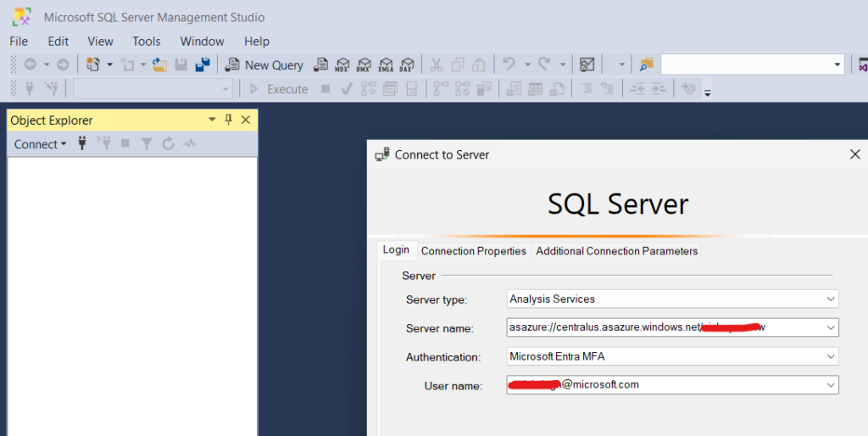Click the Cut scissors icon
868x436 pixels.
click(437, 64)
